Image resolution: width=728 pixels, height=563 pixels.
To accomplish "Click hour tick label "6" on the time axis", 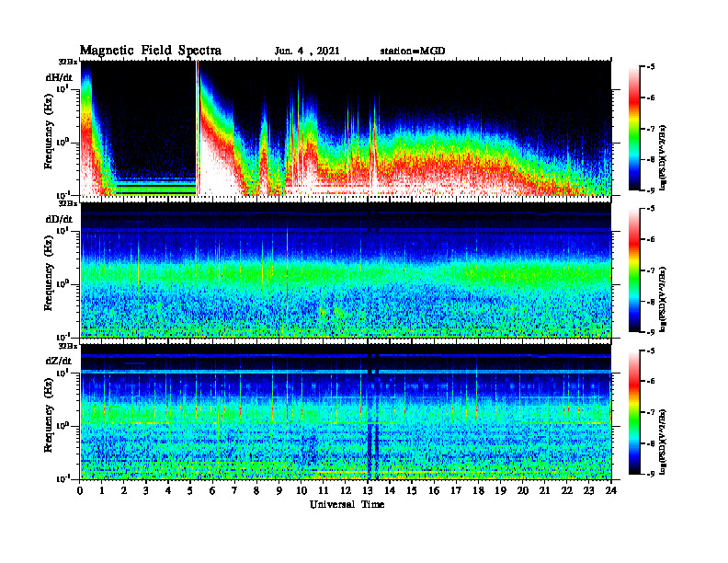I will click(213, 490).
